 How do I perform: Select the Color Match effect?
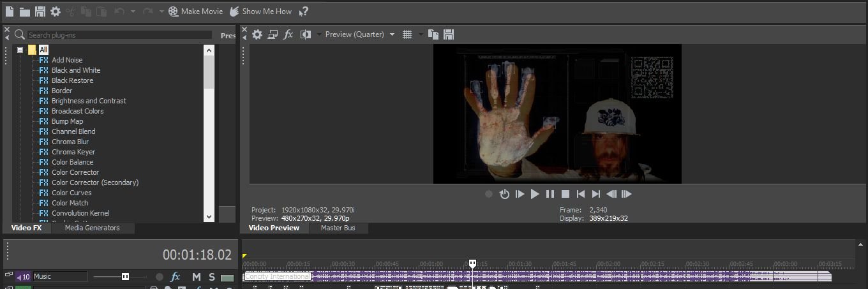tap(70, 203)
